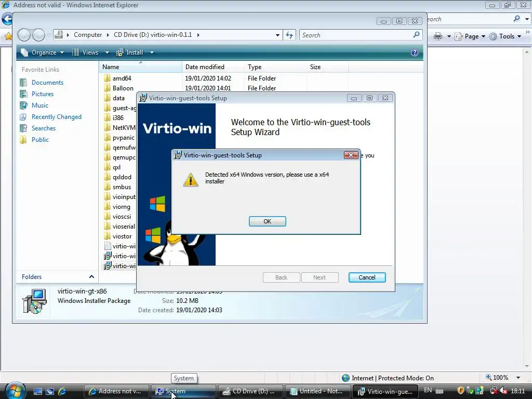This screenshot has width=532, height=399.
Task: Launch Internet Explorer from quick launch
Action: (62, 391)
